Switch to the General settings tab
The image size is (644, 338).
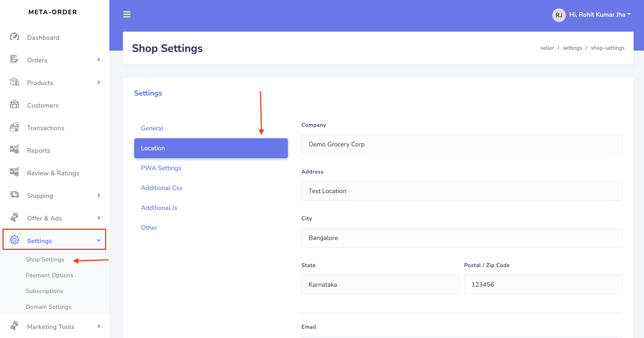point(152,128)
